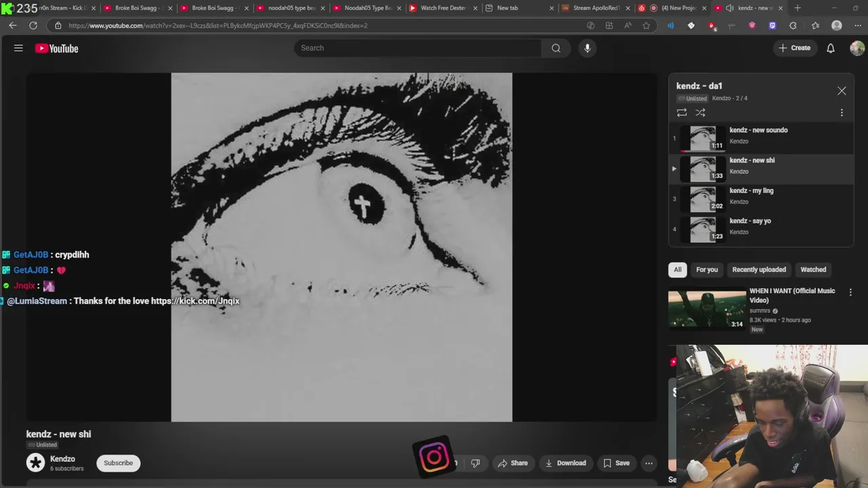Open the WHEN I WANT video thumbnail

[707, 310]
